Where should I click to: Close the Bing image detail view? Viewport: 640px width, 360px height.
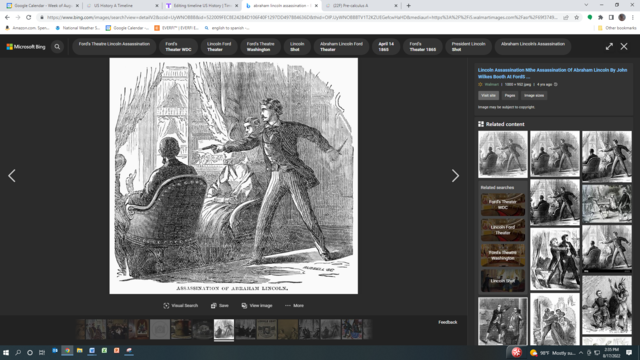[x=624, y=47]
